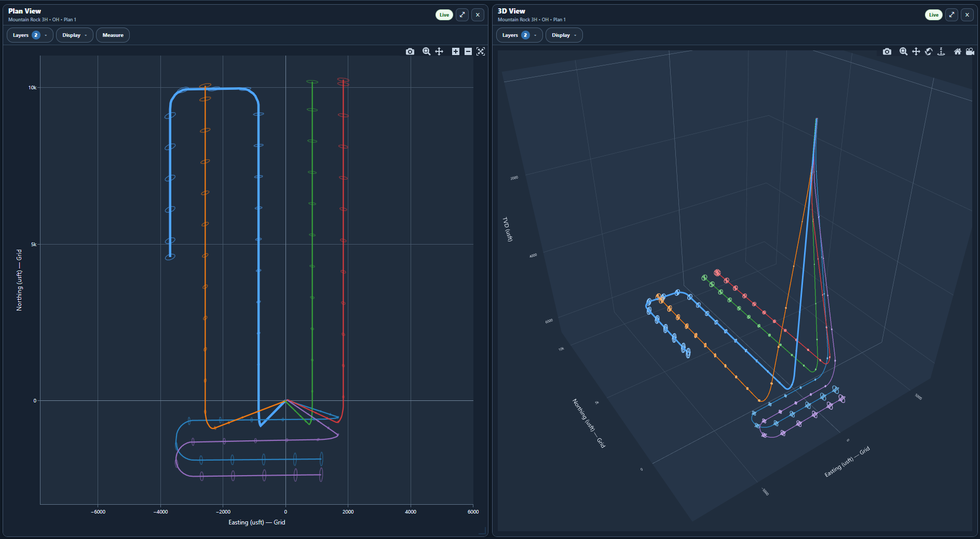Screen dimensions: 980x539
Task: Select the pan tool in 3D View
Action: coord(916,51)
